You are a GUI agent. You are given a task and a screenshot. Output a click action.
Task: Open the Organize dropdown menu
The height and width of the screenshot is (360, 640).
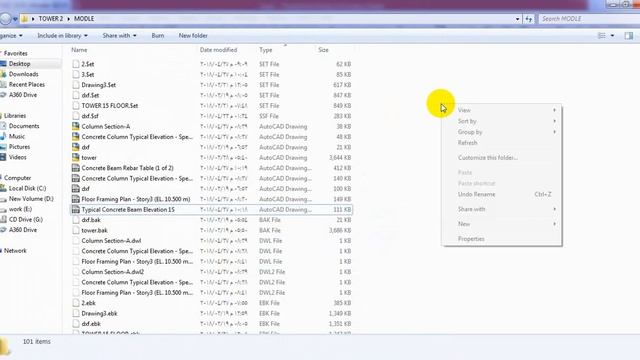click(11, 36)
